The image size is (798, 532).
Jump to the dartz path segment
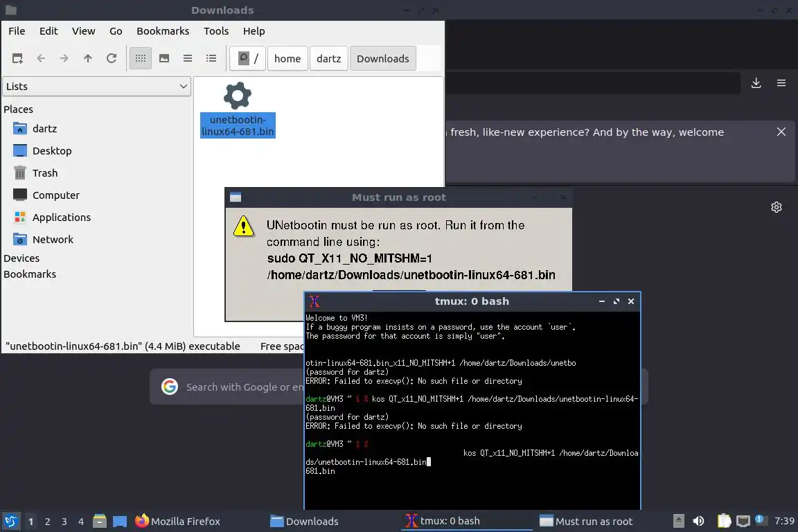click(329, 59)
